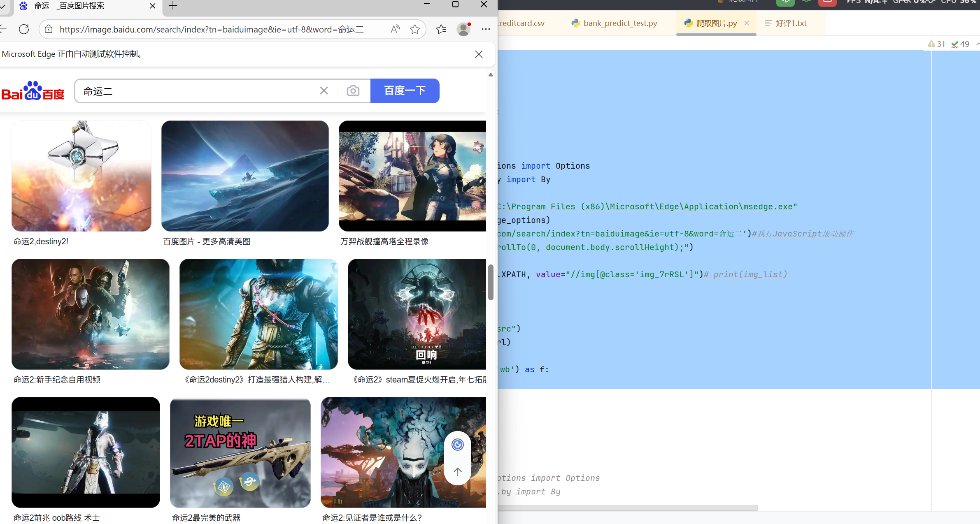
Task: Dismiss the automated test software notice
Action: 479,54
